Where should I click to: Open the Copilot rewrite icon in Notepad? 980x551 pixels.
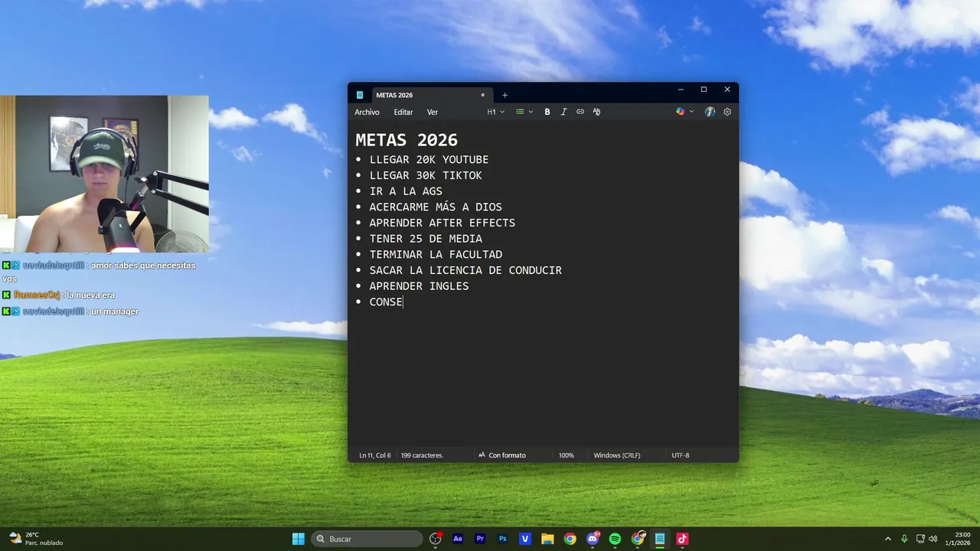coord(680,112)
